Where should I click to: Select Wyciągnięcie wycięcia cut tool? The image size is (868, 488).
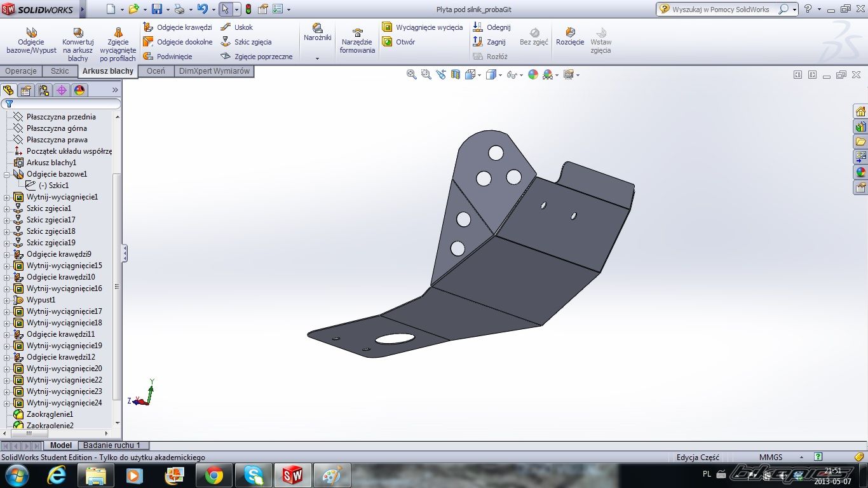423,27
